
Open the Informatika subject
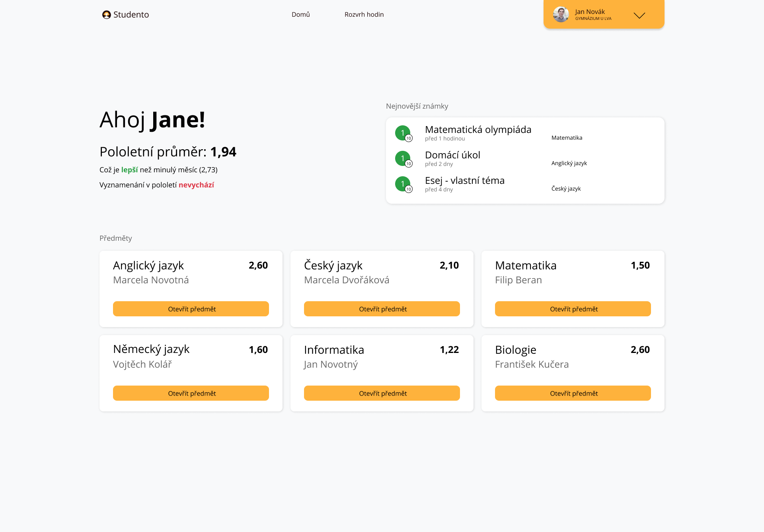click(x=382, y=393)
